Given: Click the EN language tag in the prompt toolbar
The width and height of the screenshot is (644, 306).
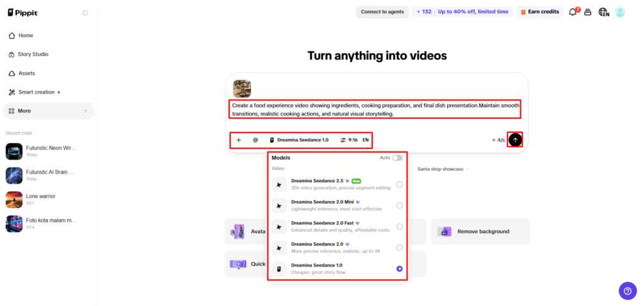Looking at the screenshot, I should [365, 140].
